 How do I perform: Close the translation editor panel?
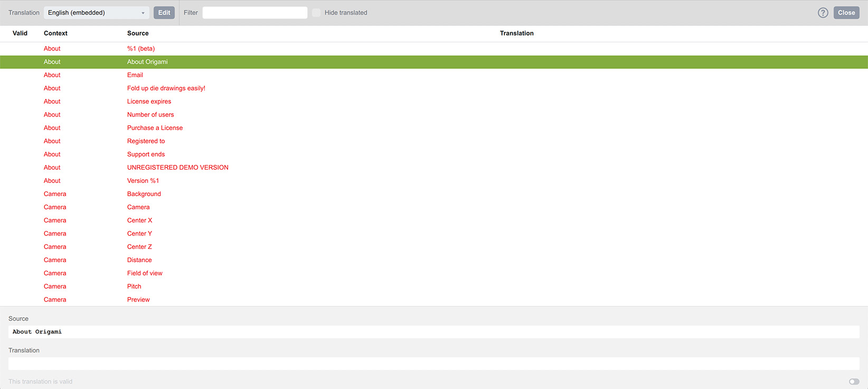[x=846, y=13]
